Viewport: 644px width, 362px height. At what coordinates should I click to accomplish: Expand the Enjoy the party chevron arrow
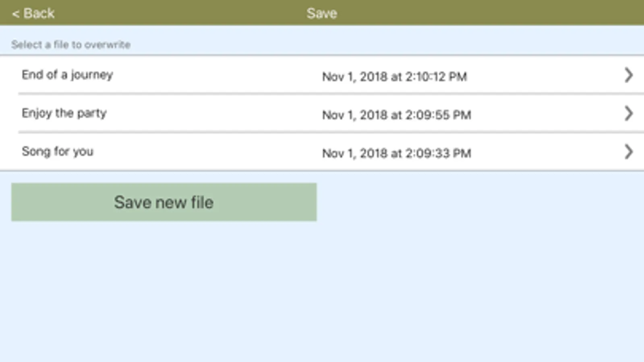tap(628, 113)
